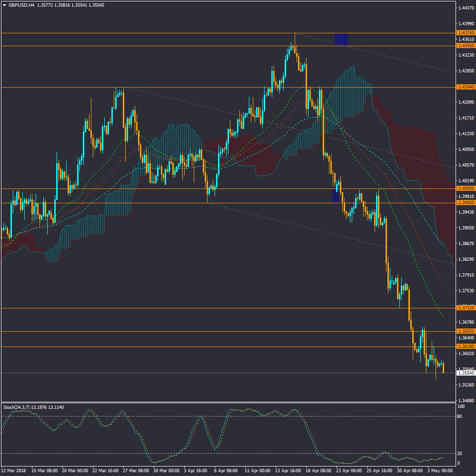Click the 1.40000 orange price label
The height and width of the screenshot is (476, 476).
pyautogui.click(x=466, y=188)
